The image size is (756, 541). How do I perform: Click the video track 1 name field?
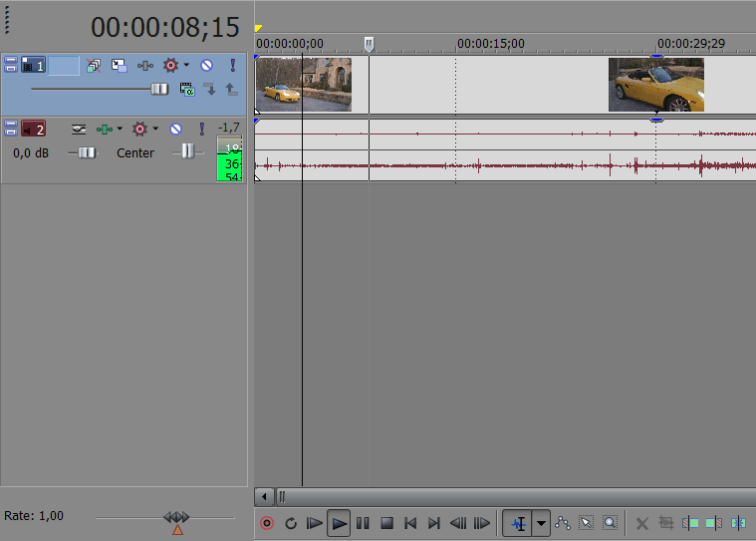click(64, 66)
